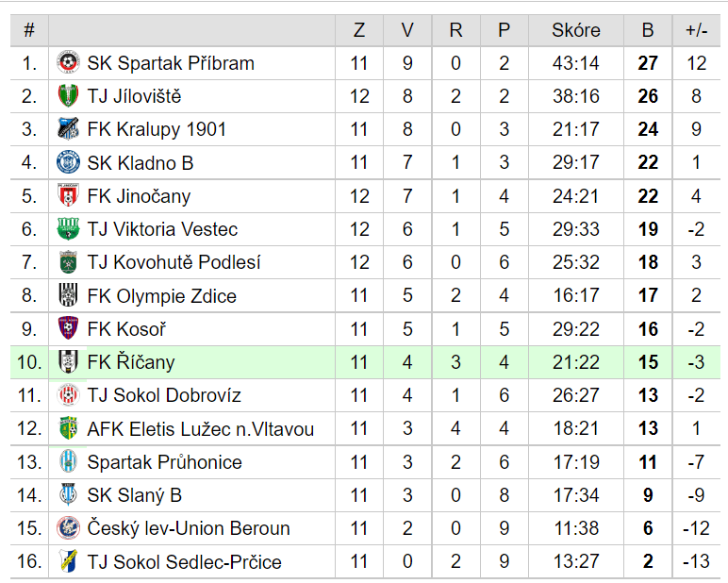Click the B points column header
The height and width of the screenshot is (583, 728).
coord(648,30)
